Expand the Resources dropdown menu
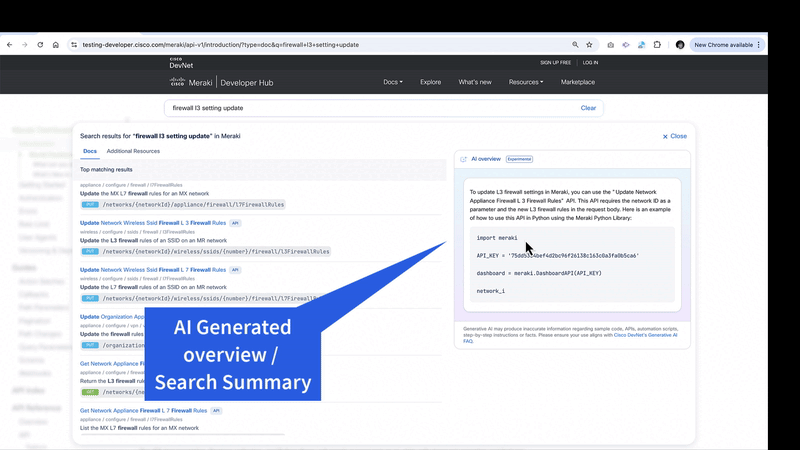 [x=525, y=82]
